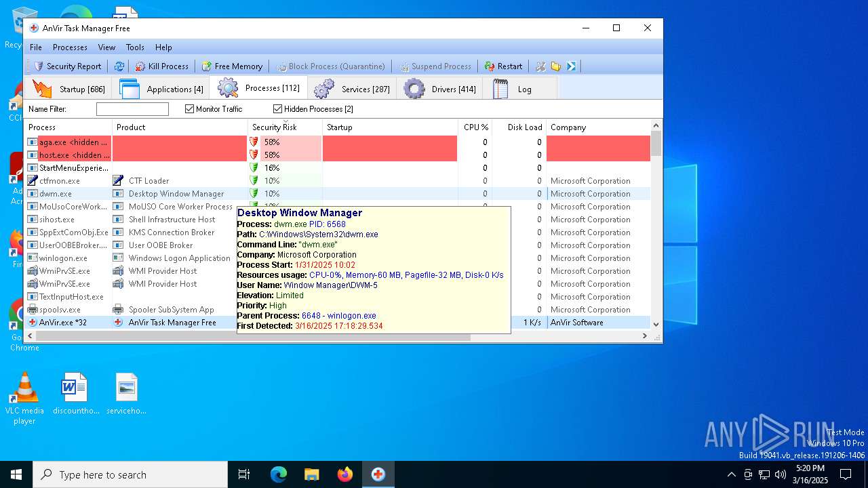868x488 pixels.
Task: Toggle Hidden Processes checkbox
Action: (277, 109)
